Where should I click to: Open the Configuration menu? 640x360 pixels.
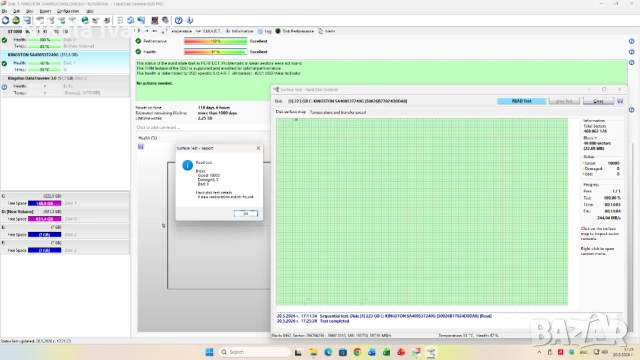tap(68, 11)
